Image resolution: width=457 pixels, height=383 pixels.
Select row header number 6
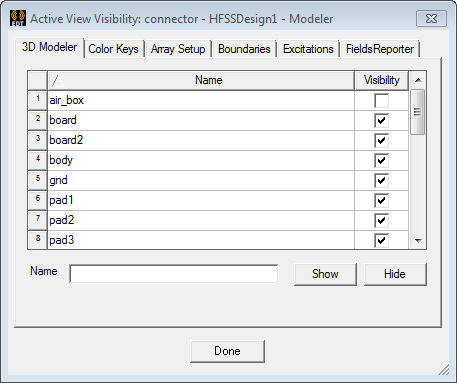38,200
